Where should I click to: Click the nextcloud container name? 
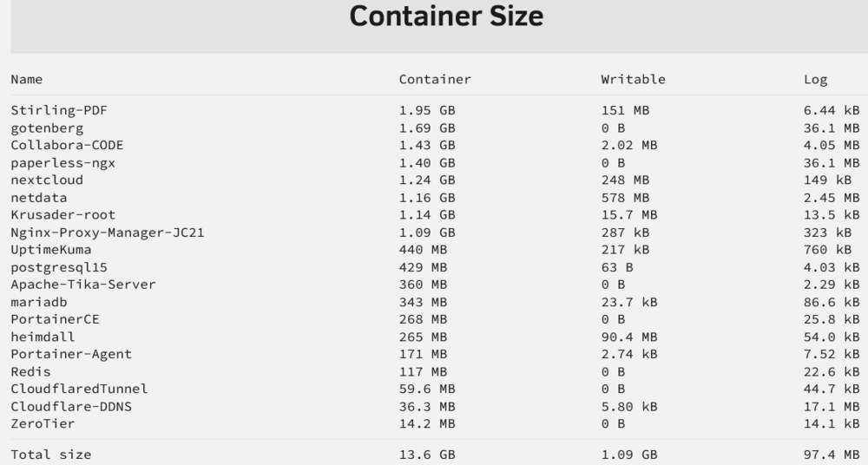47,180
